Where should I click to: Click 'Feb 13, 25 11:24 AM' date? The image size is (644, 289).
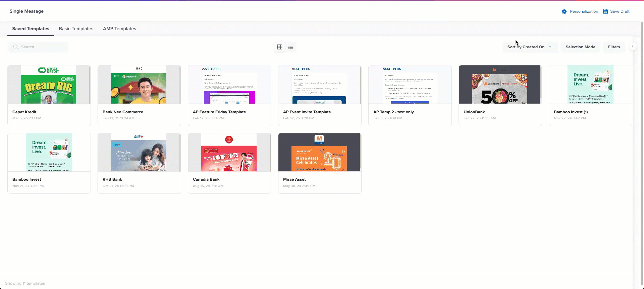coord(120,118)
